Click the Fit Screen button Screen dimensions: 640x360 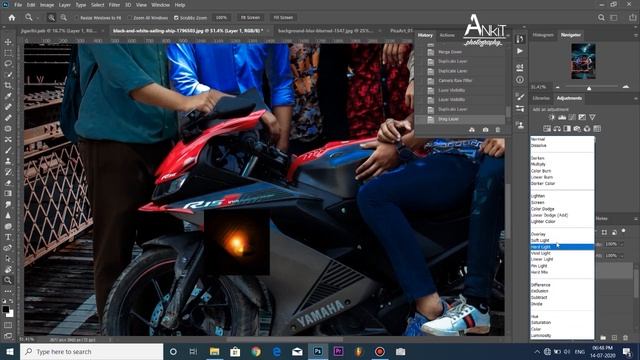[250, 18]
